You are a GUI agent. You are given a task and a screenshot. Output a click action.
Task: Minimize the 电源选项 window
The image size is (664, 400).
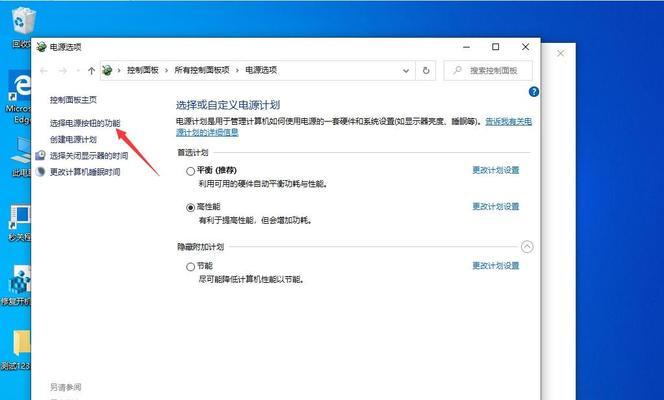point(467,47)
